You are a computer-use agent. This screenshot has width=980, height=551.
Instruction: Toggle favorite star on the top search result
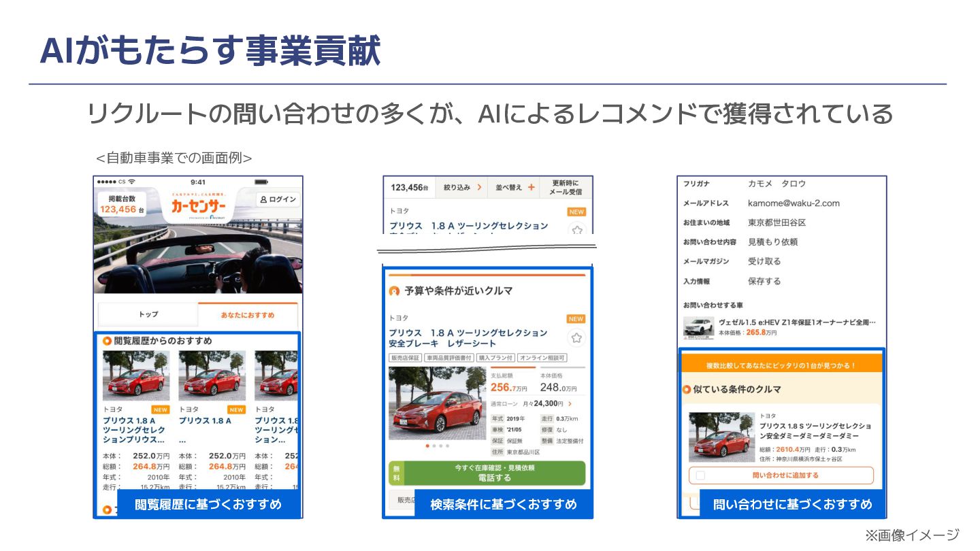coord(576,230)
